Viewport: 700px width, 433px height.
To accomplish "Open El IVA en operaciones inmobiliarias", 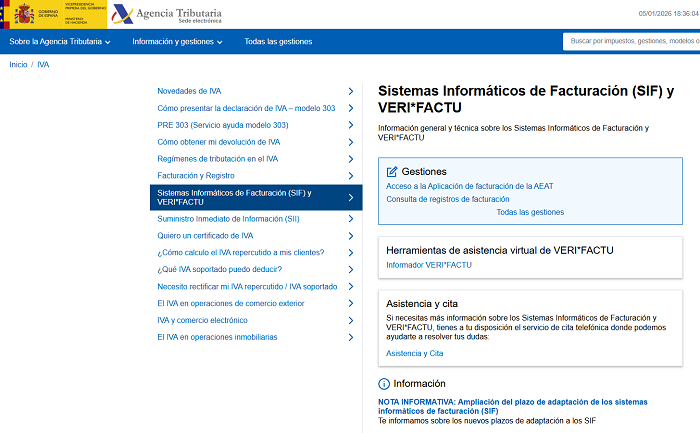I will pyautogui.click(x=217, y=337).
